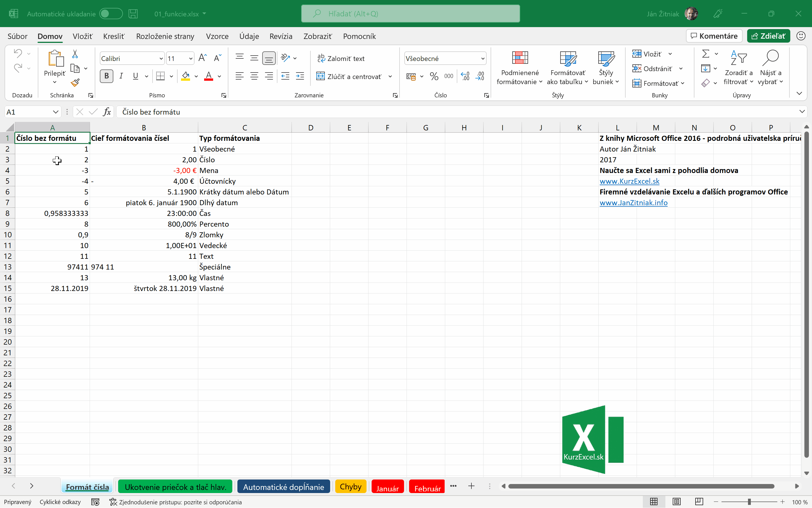Toggle center horizontal alignment button
Screen dimensions: 812x508
[x=254, y=76]
